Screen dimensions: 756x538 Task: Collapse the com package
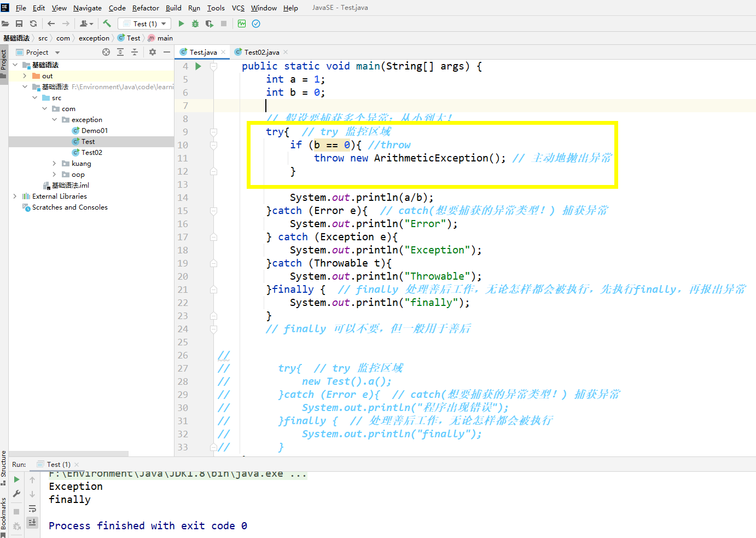coord(45,109)
